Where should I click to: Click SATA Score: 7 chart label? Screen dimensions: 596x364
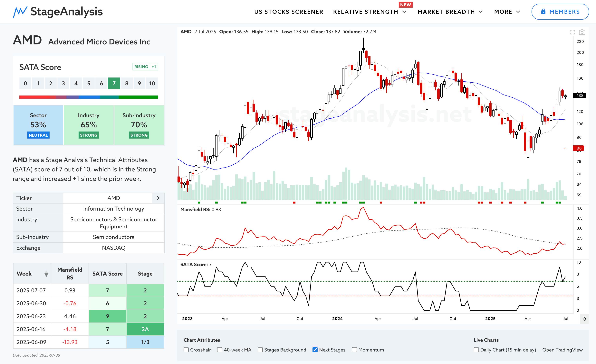point(196,264)
